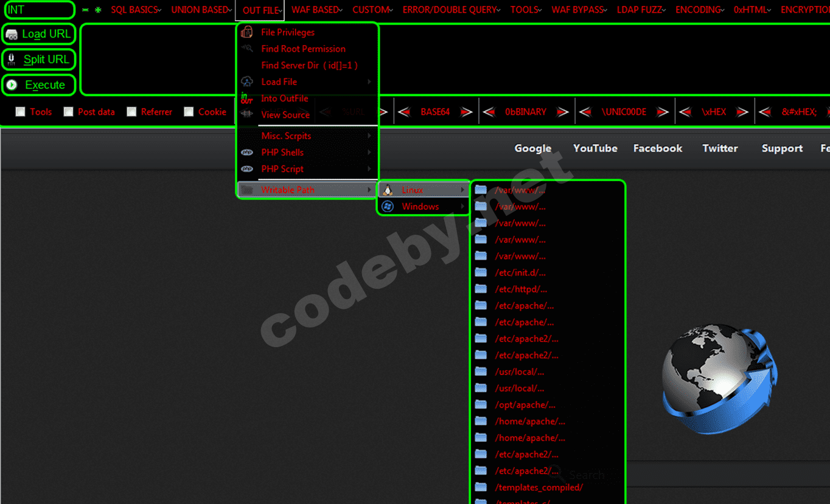Expand the CUSTOM dropdown menu
Screen dimensions: 830x504
374,10
